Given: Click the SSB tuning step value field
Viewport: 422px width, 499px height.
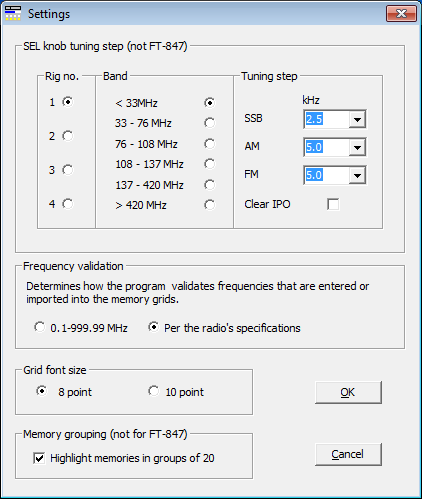Looking at the screenshot, I should (x=327, y=119).
